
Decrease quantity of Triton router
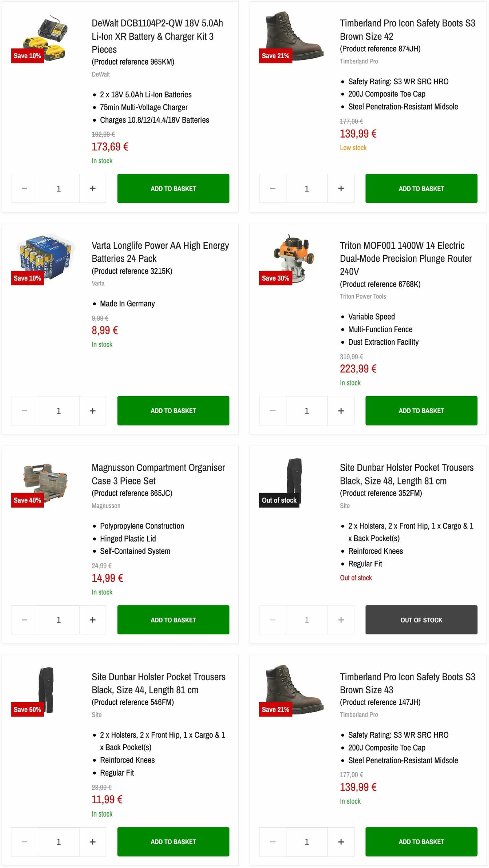tap(272, 410)
